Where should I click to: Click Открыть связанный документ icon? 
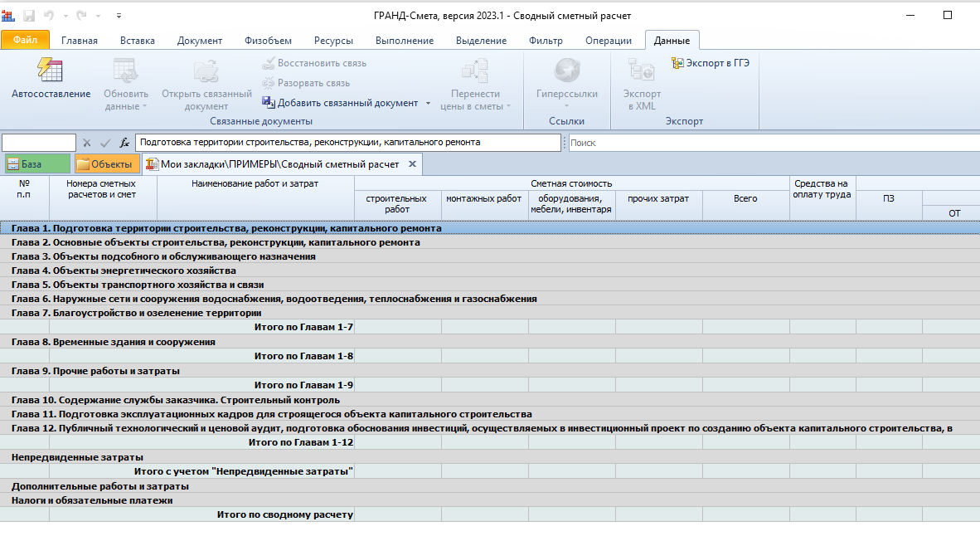point(206,71)
